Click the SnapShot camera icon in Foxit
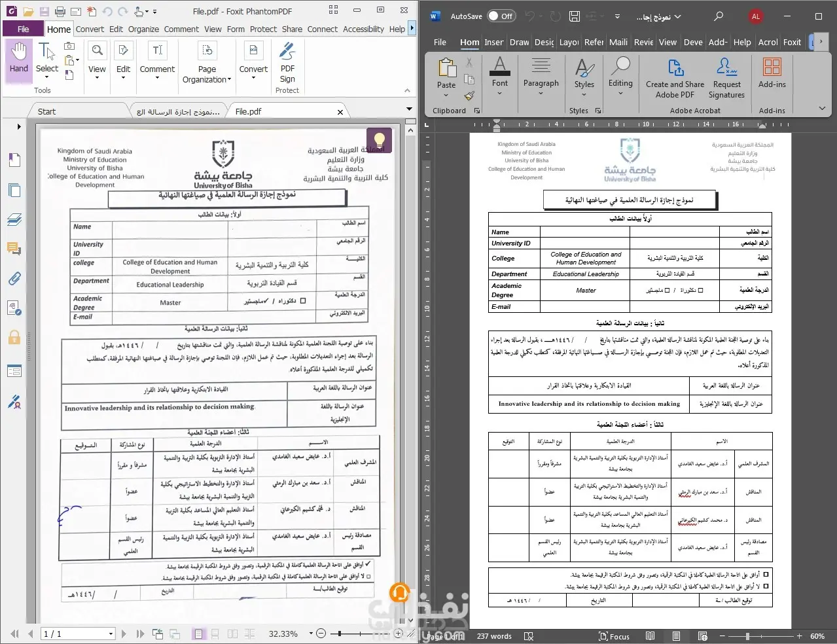Image resolution: width=837 pixels, height=644 pixels. [69, 46]
